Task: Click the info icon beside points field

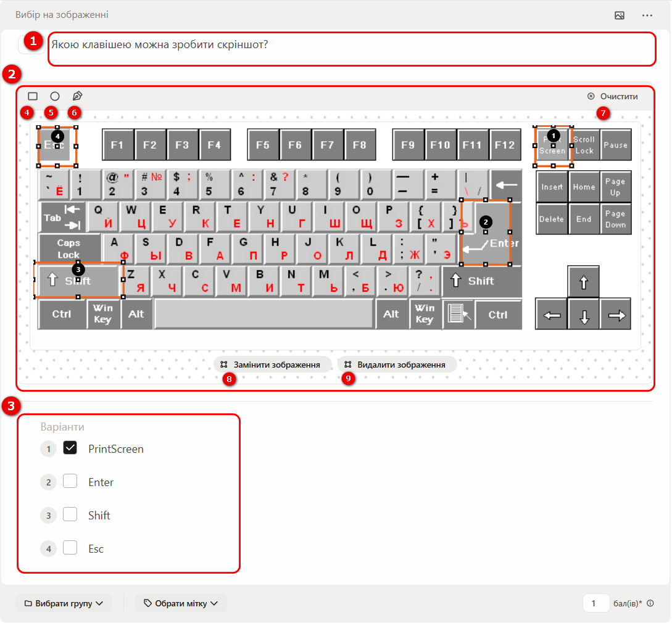Action: pos(650,604)
